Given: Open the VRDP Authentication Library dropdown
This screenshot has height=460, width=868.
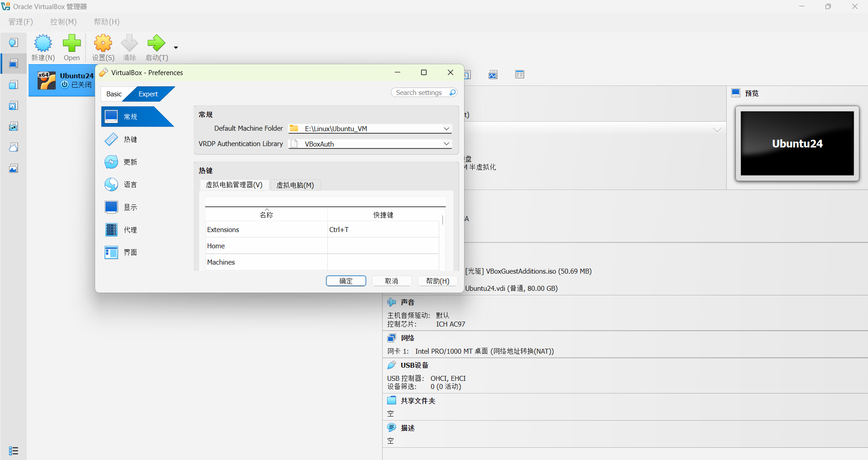Looking at the screenshot, I should click(x=446, y=143).
